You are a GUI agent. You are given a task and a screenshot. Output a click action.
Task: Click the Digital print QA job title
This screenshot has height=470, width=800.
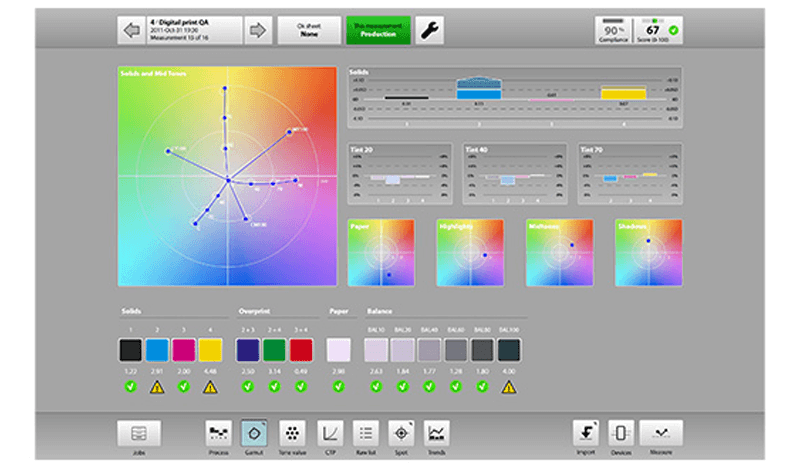179,22
